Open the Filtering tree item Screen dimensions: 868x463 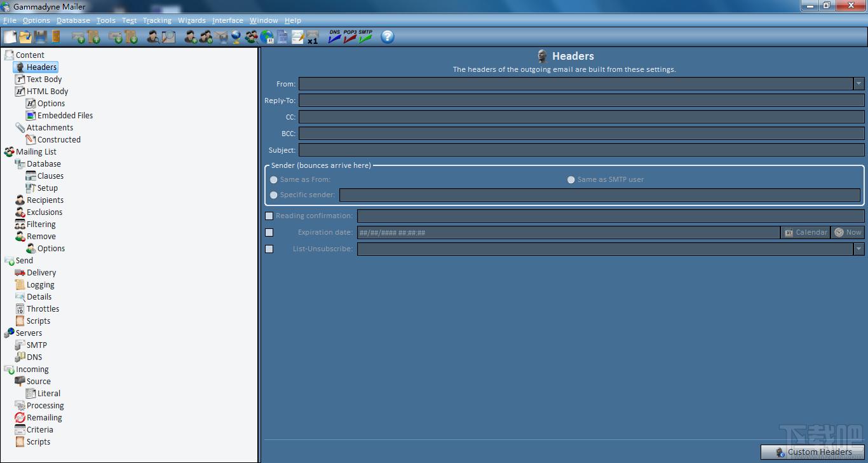click(35, 224)
